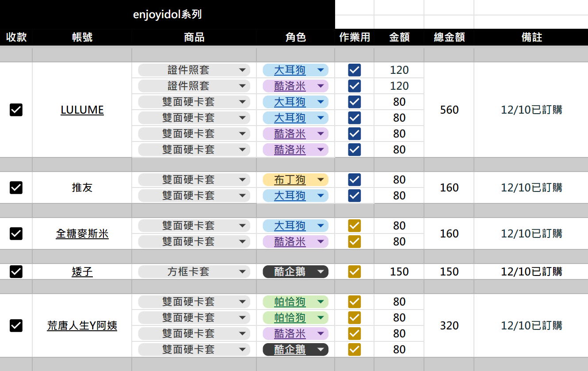The width and height of the screenshot is (588, 371).
Task: Select LULUME total cell showing 560
Action: tap(449, 110)
